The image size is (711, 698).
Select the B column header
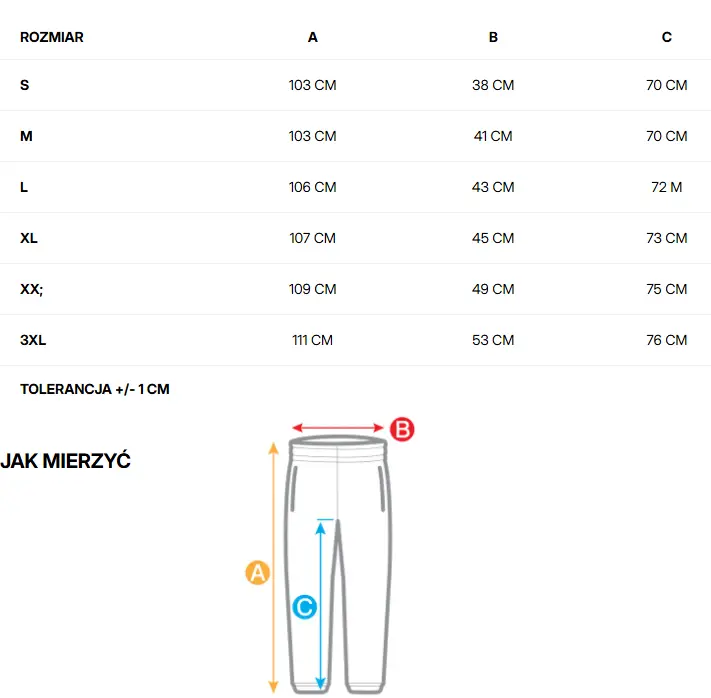(x=493, y=37)
